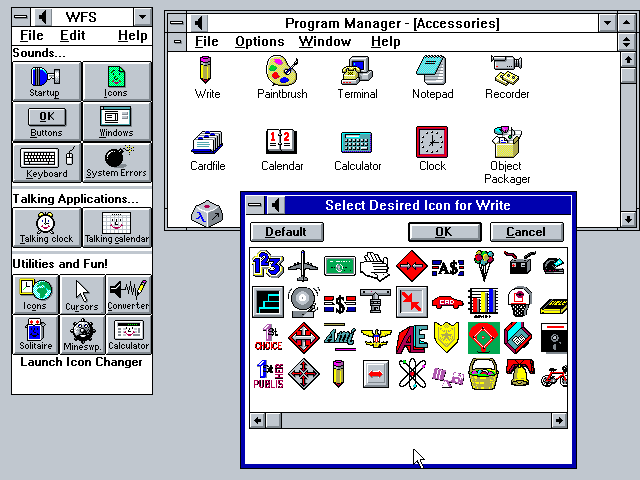Click the Calculator icon in Program Manager
Viewport: 640px width, 480px height.
coord(356,142)
